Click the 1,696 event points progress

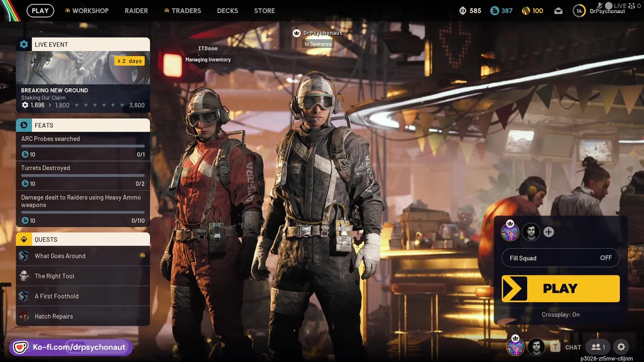[33, 105]
